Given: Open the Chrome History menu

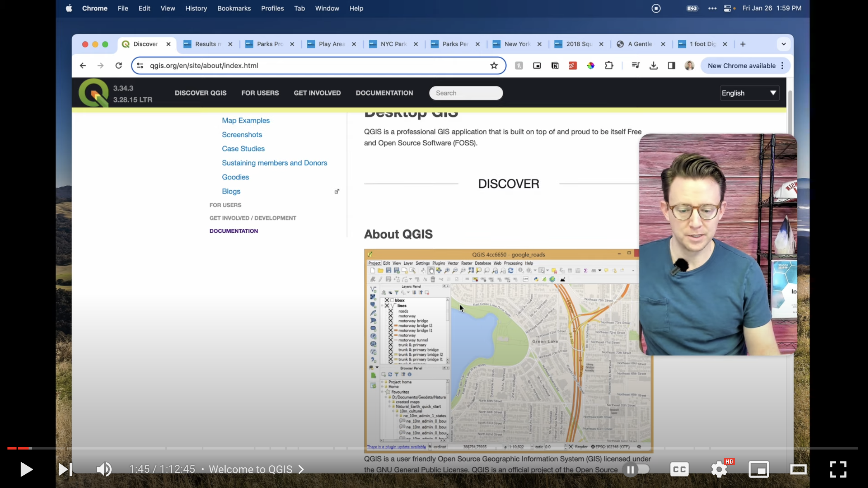Looking at the screenshot, I should (x=196, y=8).
